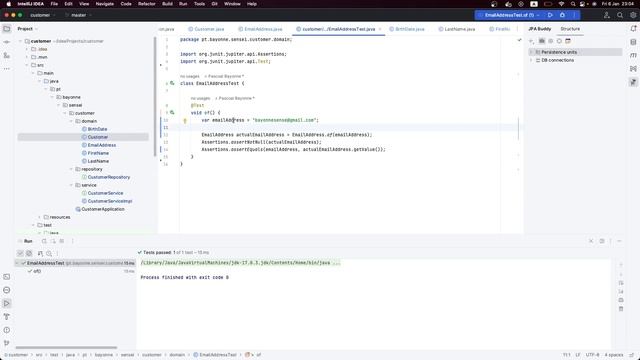Open Search Everywhere magnifier
640x360 pixels.
pos(620,15)
